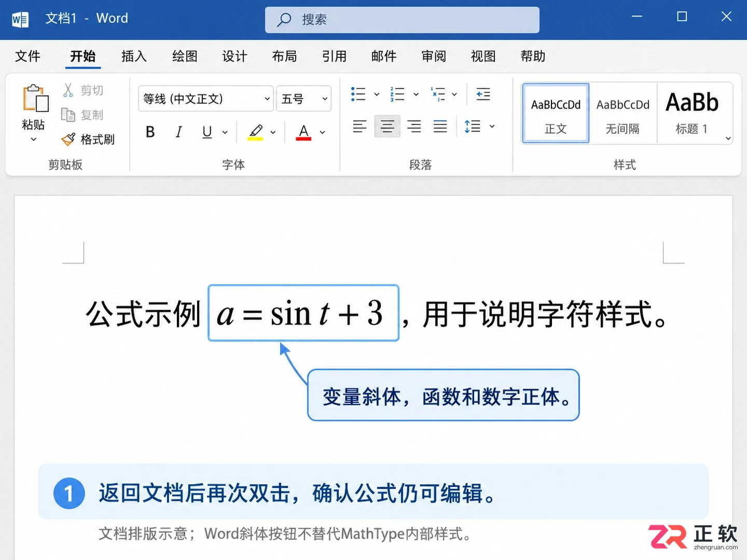Switch to the 审阅 tab

(x=434, y=56)
